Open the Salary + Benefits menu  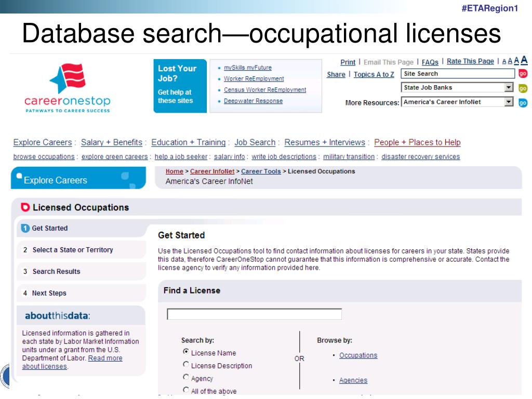pyautogui.click(x=112, y=142)
